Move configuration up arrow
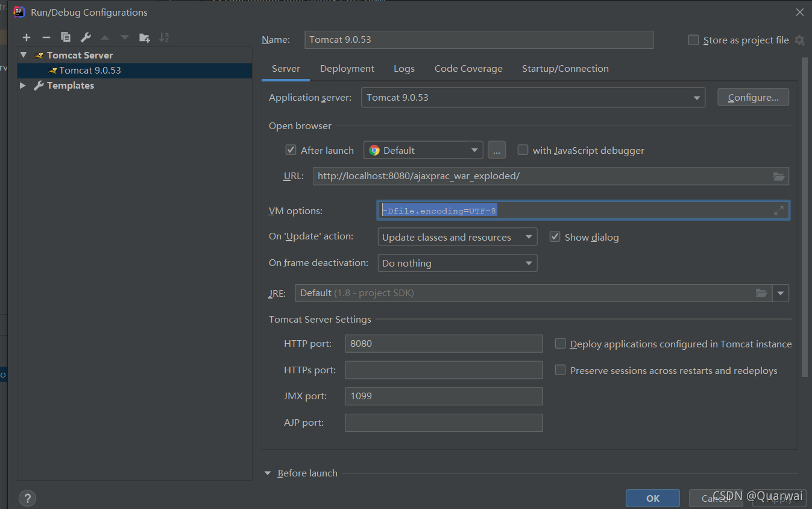812x509 pixels. [x=105, y=37]
